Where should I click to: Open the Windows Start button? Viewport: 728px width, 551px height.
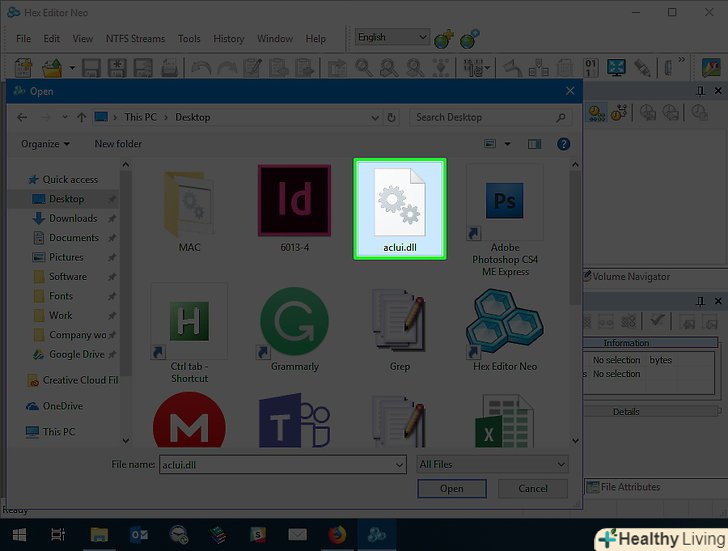point(19,535)
